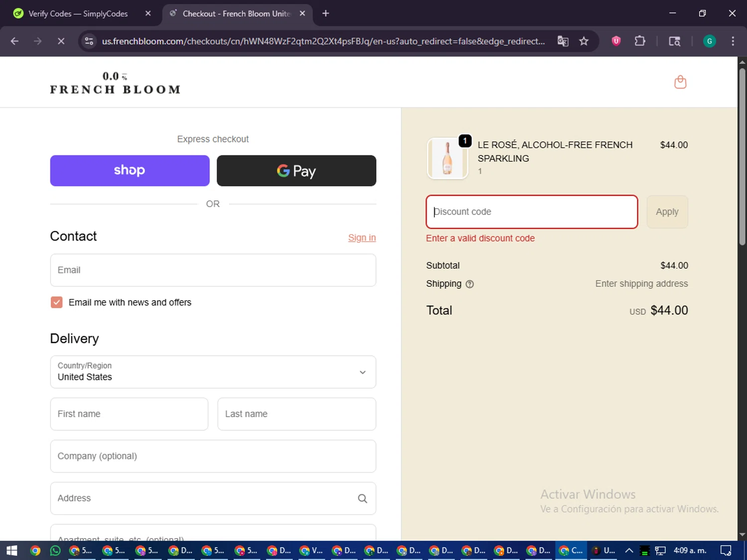Focus the Email input field

pyautogui.click(x=213, y=270)
